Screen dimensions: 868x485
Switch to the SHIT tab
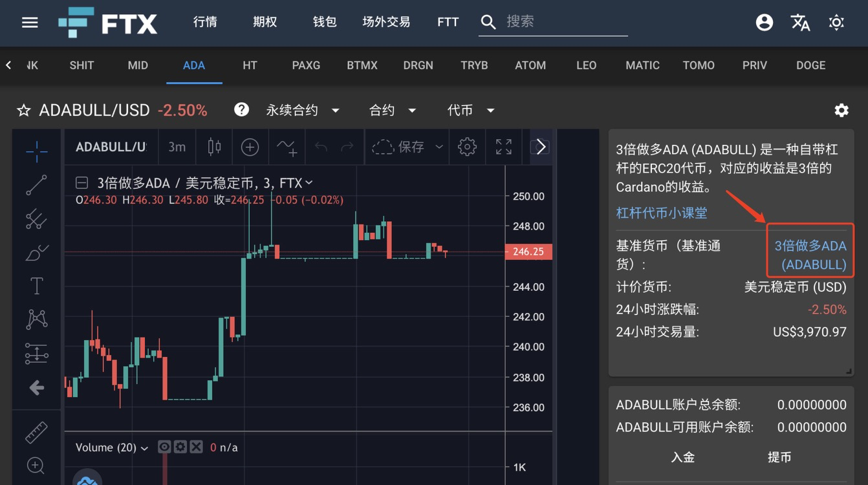point(81,65)
